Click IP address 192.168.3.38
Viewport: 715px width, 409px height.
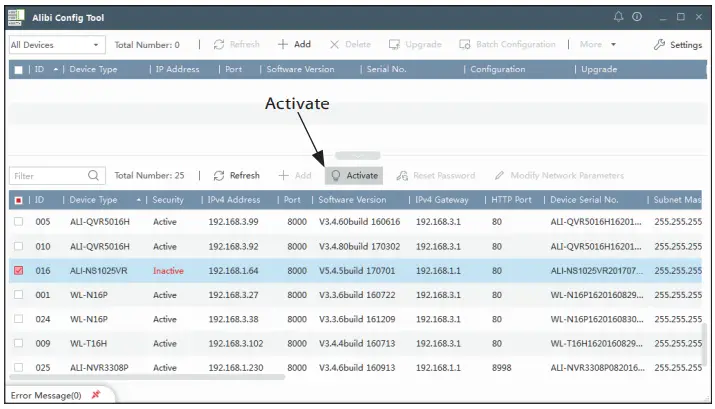click(233, 319)
